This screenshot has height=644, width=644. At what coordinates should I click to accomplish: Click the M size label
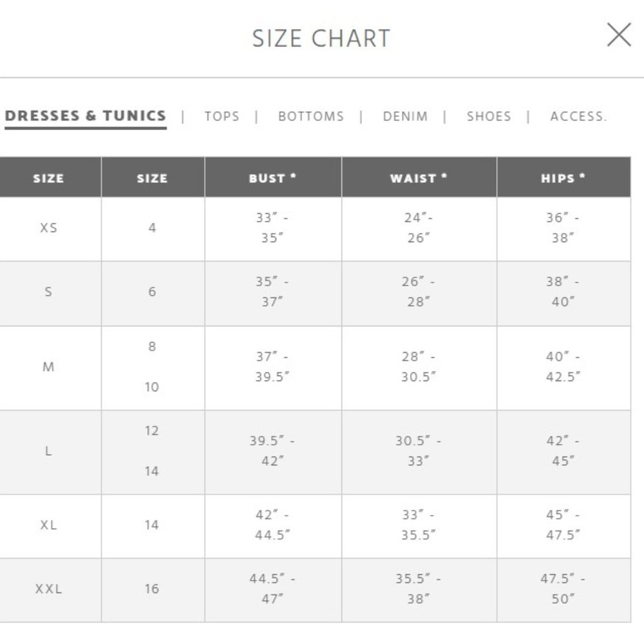(48, 367)
